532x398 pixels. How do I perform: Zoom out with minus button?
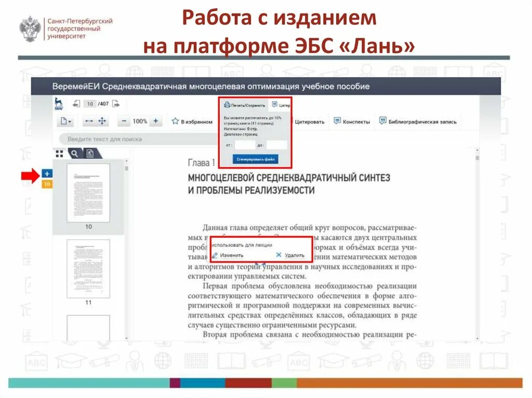point(124,121)
